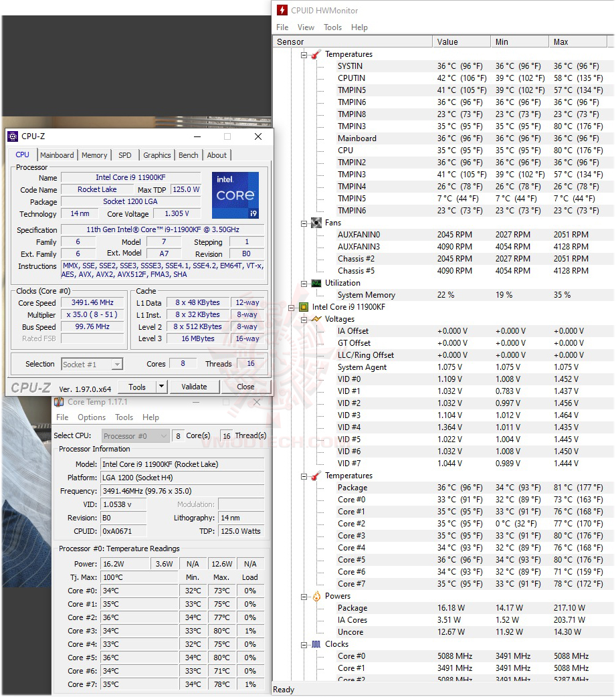Click the CPUID HWMonitor lightning bolt icon
This screenshot has width=616, height=697.
[x=282, y=10]
